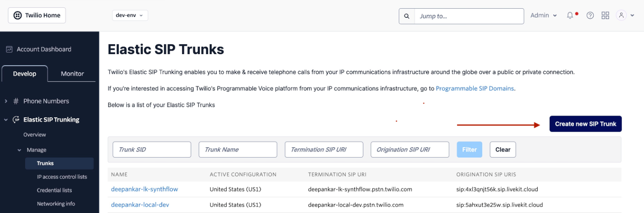Click Create new SIP Trunk button
The height and width of the screenshot is (213, 644).
click(586, 124)
